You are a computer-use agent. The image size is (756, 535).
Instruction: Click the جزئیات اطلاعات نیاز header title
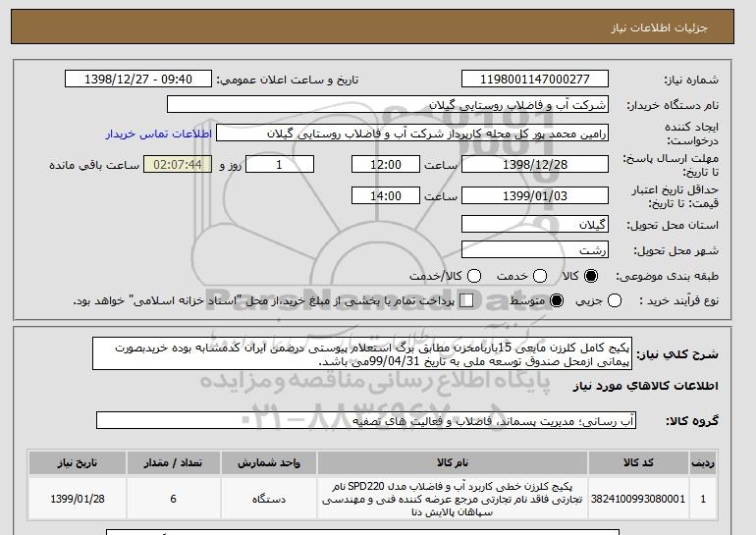tap(659, 27)
